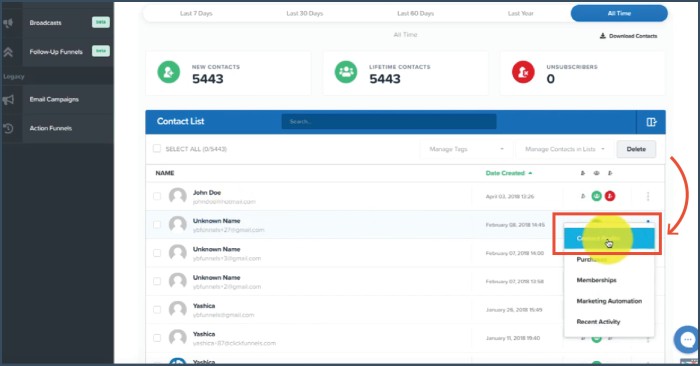Select the Last 60 Days tab

tap(415, 13)
